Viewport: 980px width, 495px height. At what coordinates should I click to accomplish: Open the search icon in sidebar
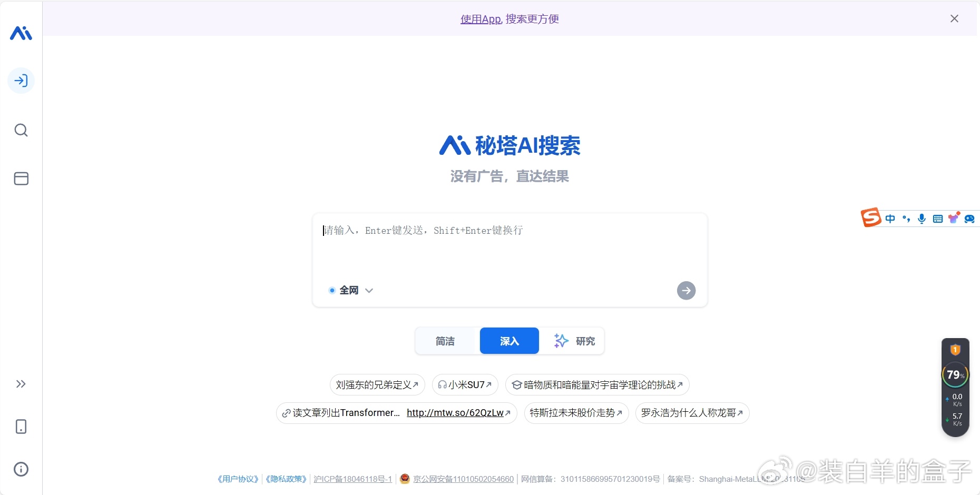[x=21, y=130]
